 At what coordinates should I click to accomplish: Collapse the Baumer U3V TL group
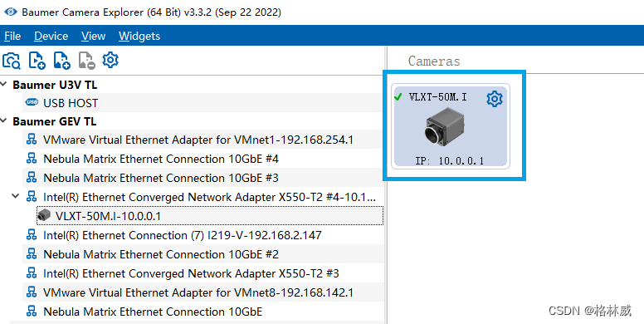click(x=3, y=84)
